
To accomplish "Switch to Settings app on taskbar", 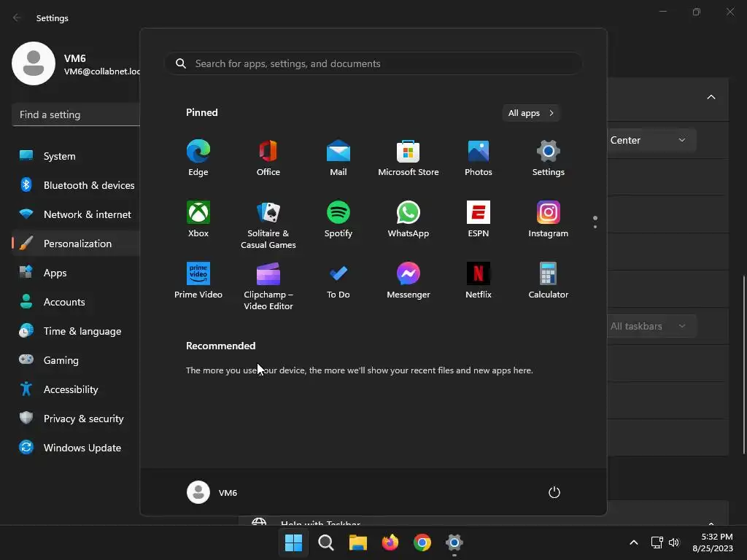I will 454,542.
